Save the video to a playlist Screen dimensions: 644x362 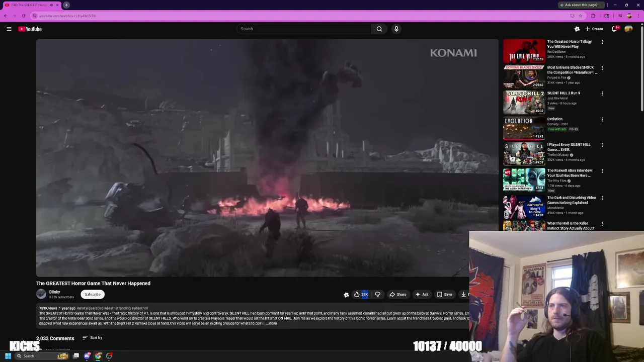445,295
